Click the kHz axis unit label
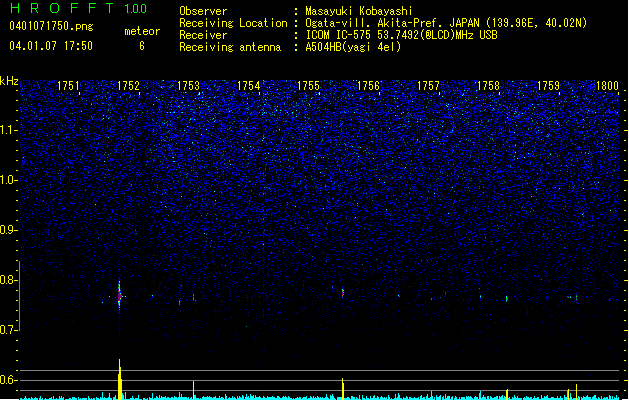 [9, 81]
